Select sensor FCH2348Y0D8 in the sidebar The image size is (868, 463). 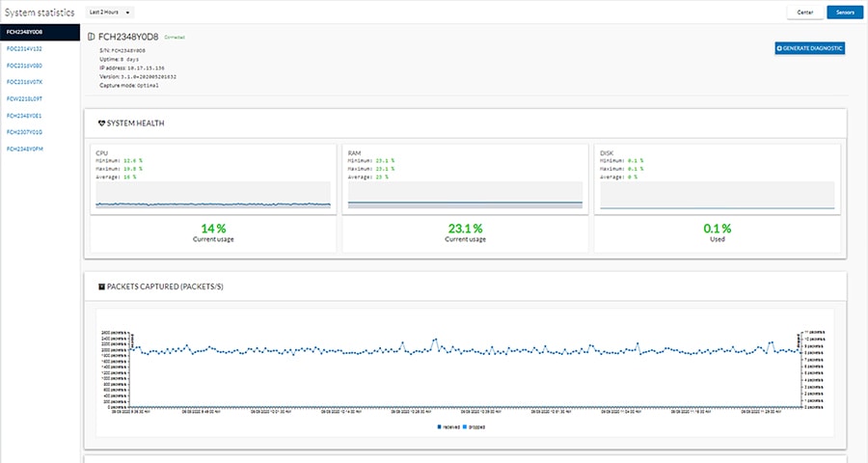click(40, 32)
